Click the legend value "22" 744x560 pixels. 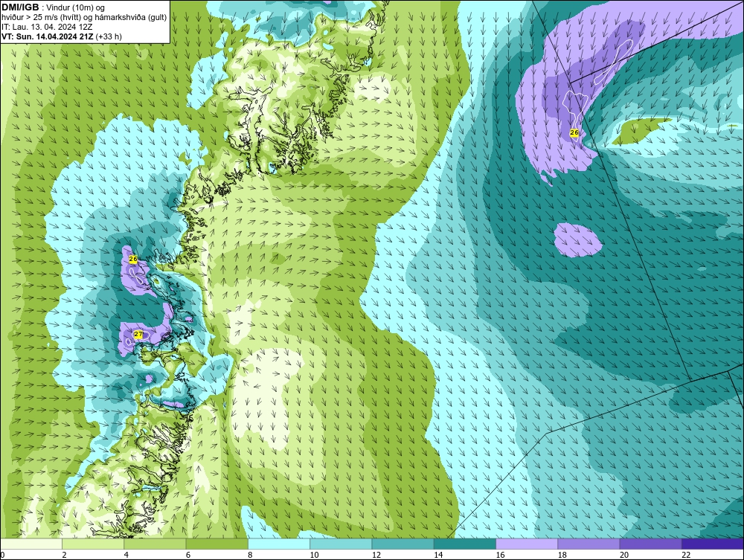click(x=686, y=556)
